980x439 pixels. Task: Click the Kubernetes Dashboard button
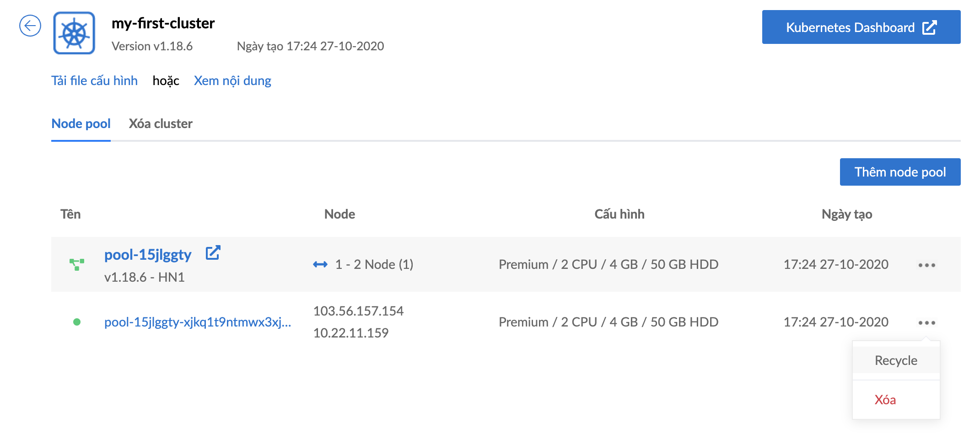click(x=861, y=27)
